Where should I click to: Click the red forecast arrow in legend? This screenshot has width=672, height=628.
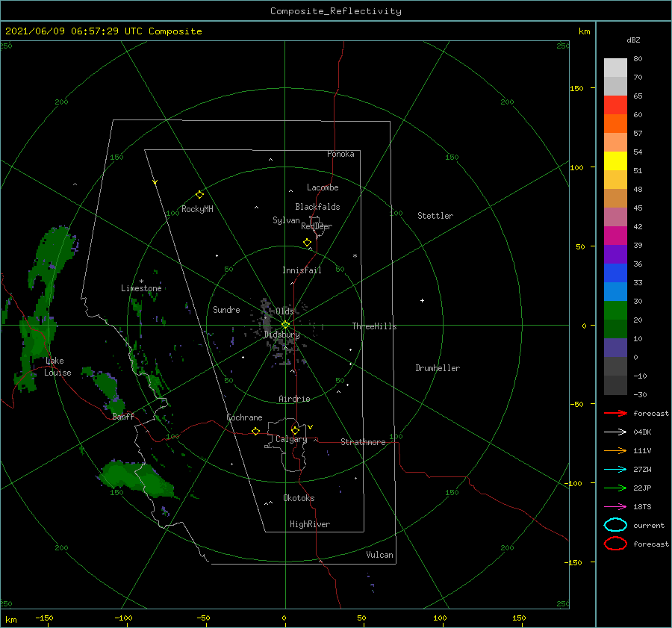615,413
